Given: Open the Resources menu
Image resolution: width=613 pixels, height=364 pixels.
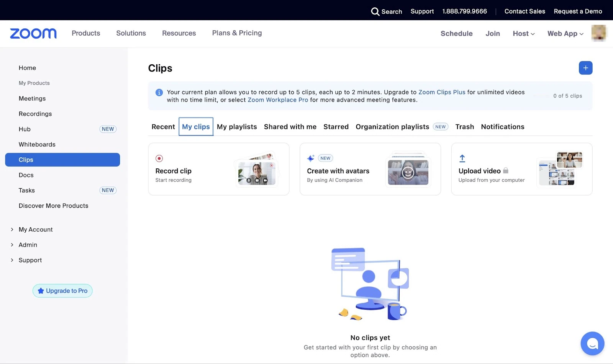Looking at the screenshot, I should 179,33.
